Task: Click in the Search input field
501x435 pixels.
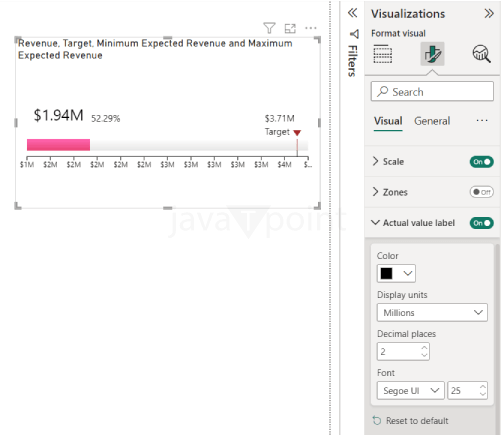Action: pyautogui.click(x=432, y=91)
